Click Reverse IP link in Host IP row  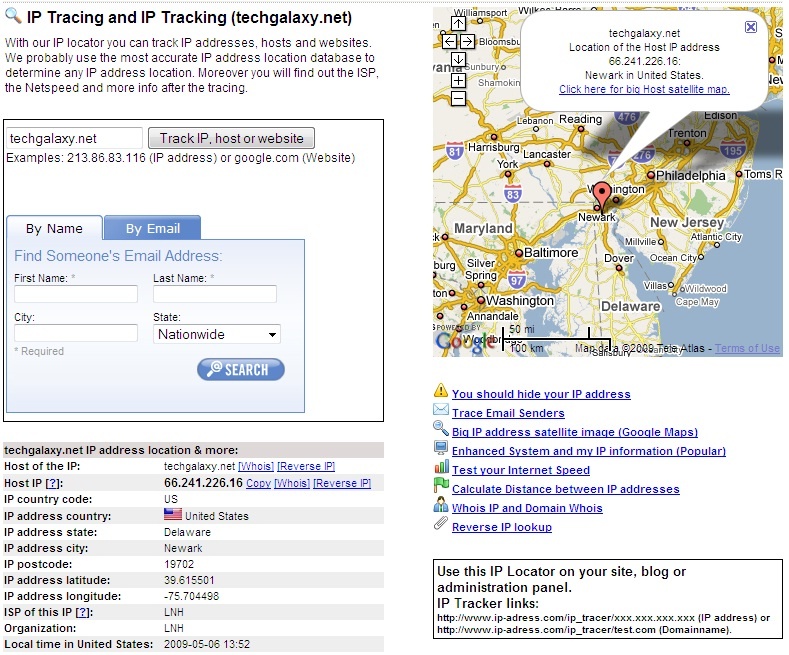click(x=342, y=483)
